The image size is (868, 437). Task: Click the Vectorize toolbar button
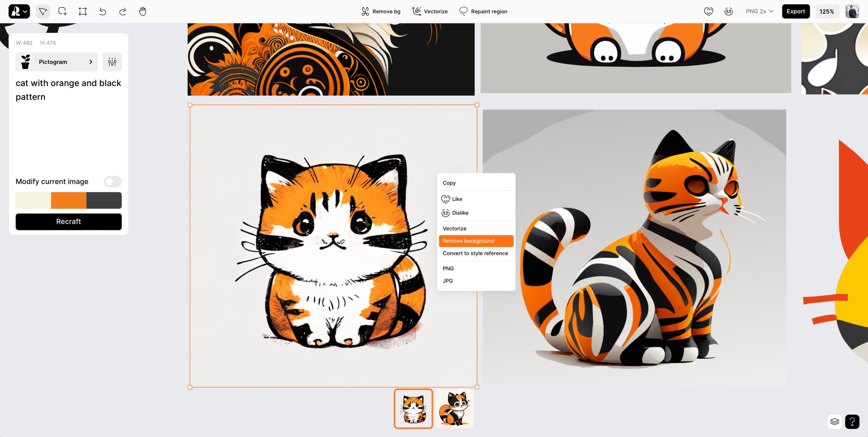coord(430,12)
